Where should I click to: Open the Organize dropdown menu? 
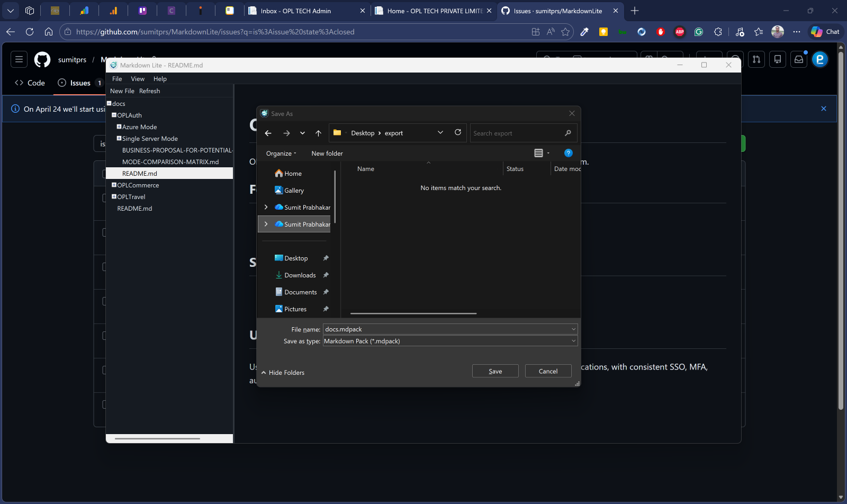coord(281,154)
